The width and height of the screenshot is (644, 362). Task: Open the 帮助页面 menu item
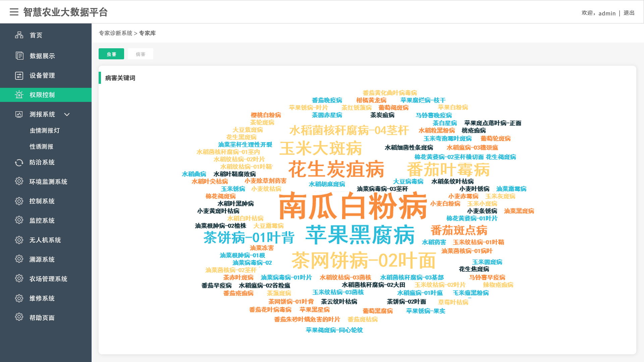coord(42,318)
